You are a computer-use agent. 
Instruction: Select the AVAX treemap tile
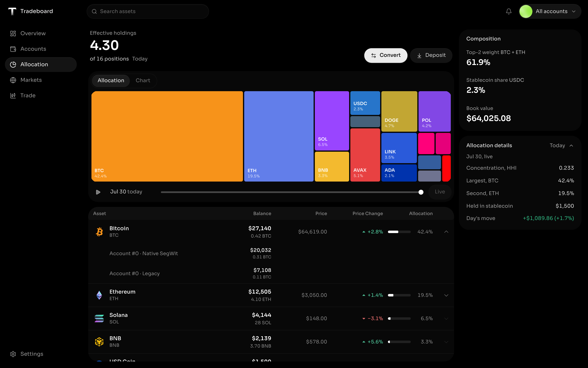coord(365,155)
